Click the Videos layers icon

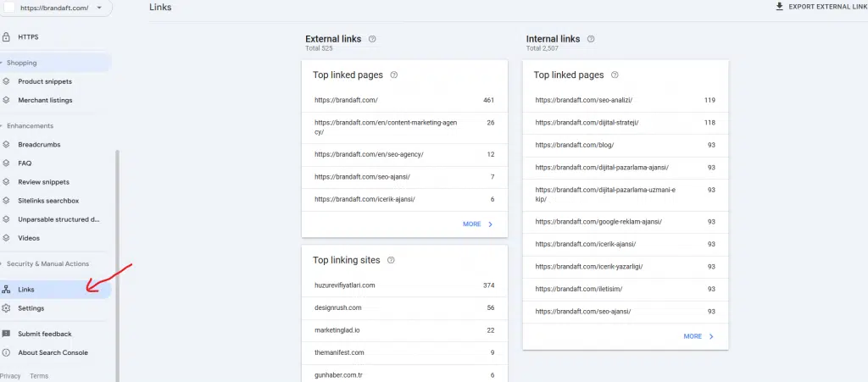coord(6,238)
